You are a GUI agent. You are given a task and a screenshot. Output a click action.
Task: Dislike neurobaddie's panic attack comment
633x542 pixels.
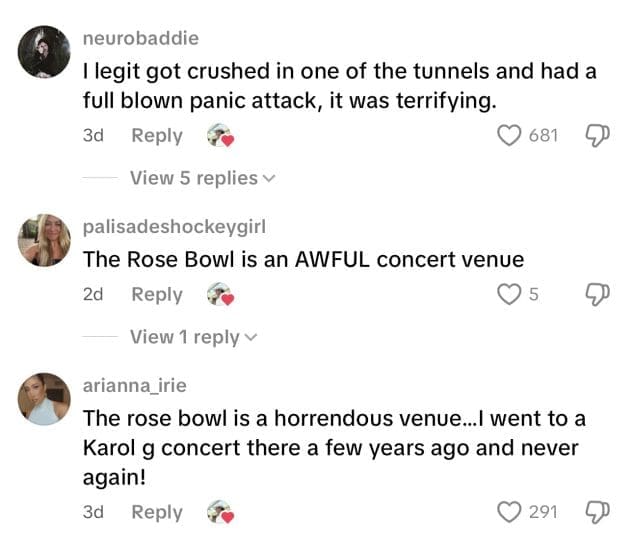pos(596,135)
